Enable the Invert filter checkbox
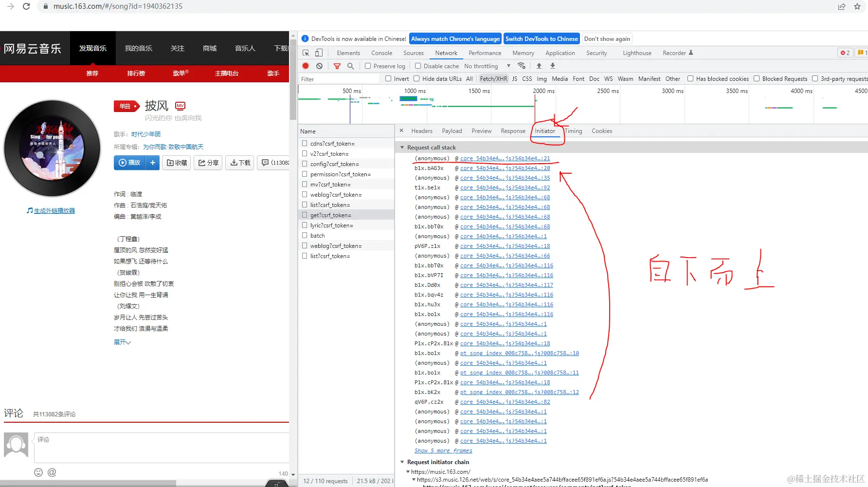The width and height of the screenshot is (868, 487). click(x=388, y=78)
